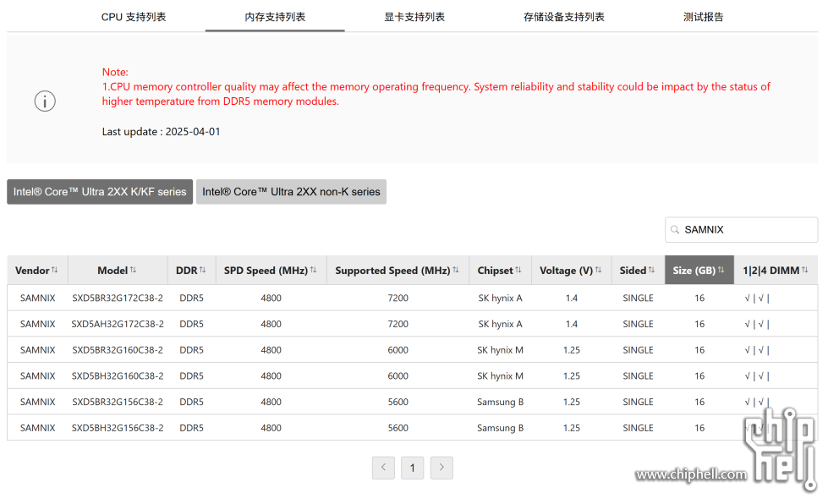Click Samsung B in the SXD5BR32G156C38-2 row

pyautogui.click(x=500, y=403)
